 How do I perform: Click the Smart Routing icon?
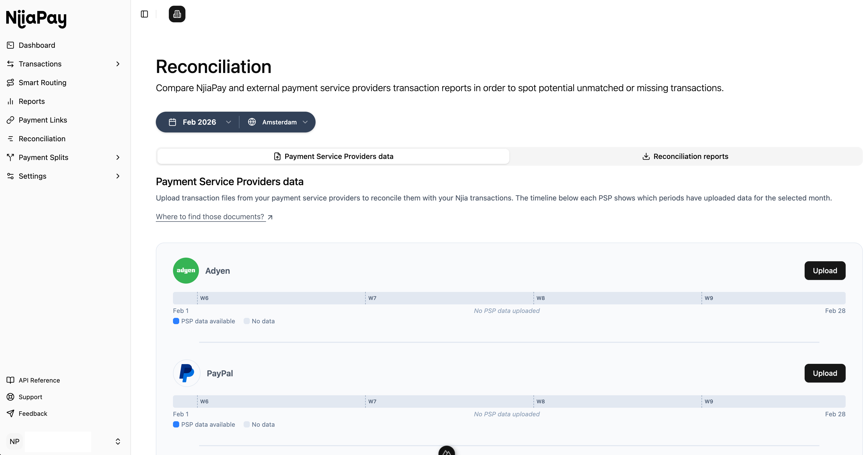[10, 82]
